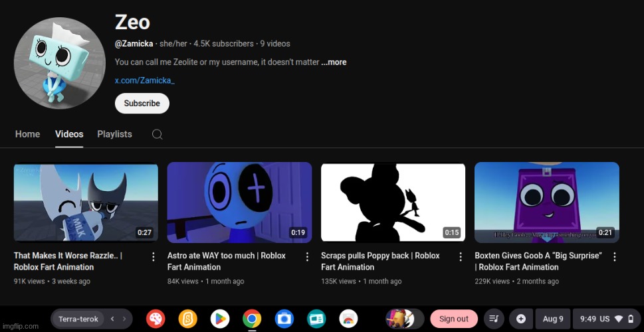Screen dimensions: 644x332
Task: Switch to next desk using right chevron
Action: (124, 319)
